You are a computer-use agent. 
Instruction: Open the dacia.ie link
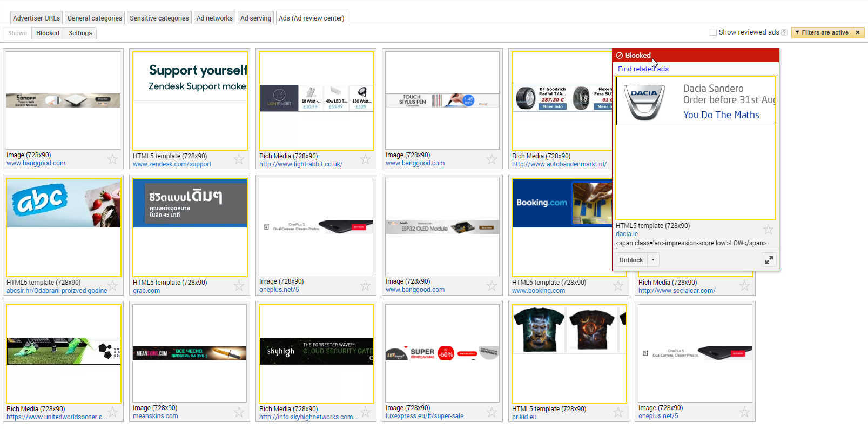tap(627, 234)
